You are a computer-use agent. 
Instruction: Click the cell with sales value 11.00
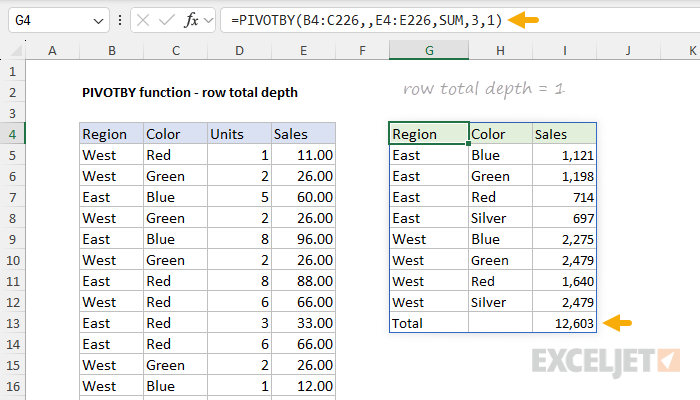pos(303,155)
